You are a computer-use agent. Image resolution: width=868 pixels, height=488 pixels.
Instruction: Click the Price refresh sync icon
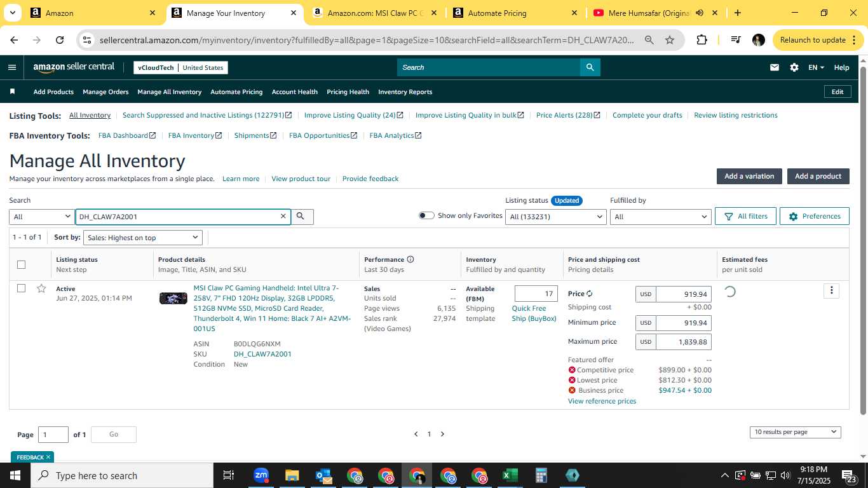(x=590, y=294)
